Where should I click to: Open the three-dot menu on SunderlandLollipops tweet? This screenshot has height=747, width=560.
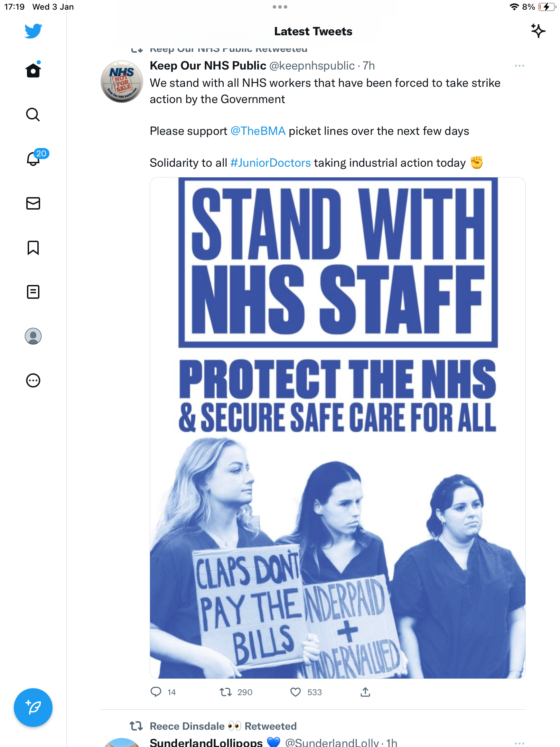(519, 743)
